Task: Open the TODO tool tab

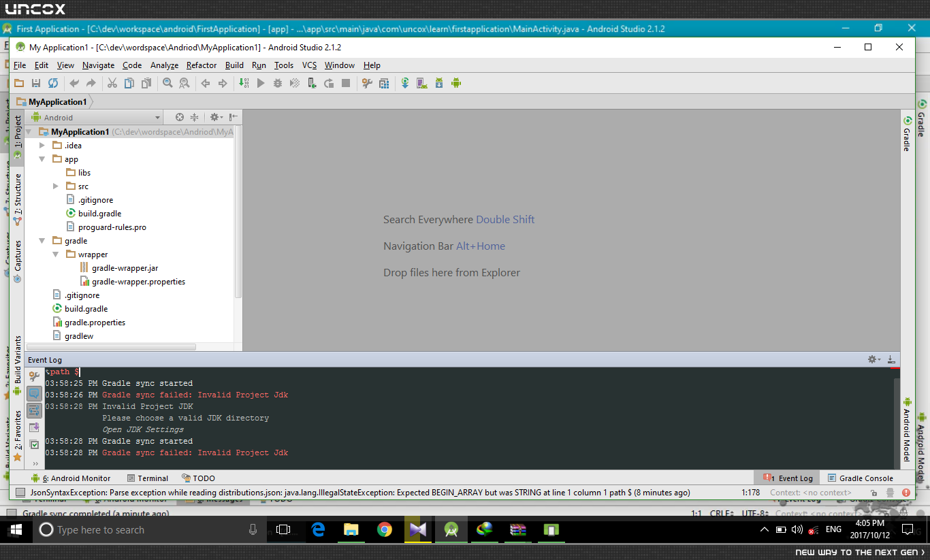Action: [x=199, y=478]
